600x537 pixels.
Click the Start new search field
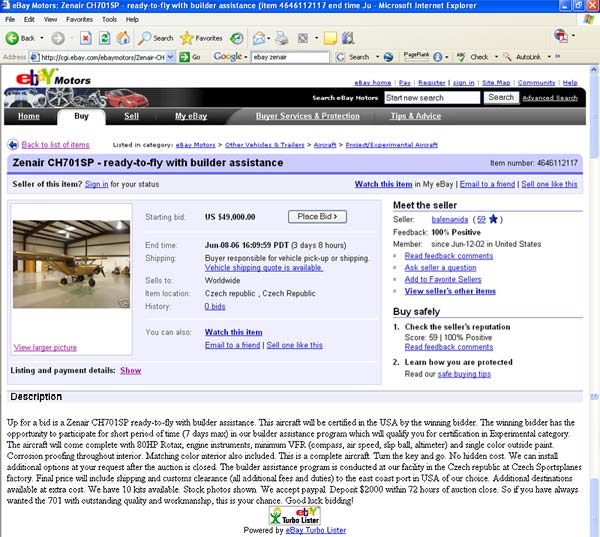[432, 98]
